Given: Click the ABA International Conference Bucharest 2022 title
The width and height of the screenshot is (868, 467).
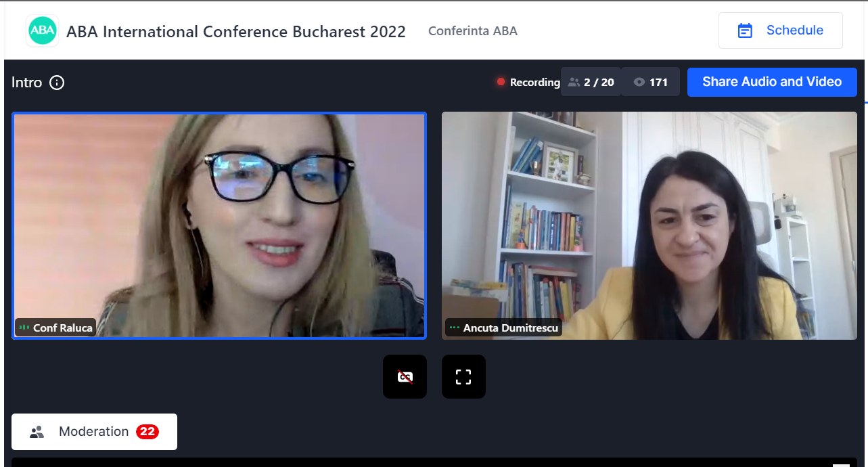Looking at the screenshot, I should tap(236, 32).
